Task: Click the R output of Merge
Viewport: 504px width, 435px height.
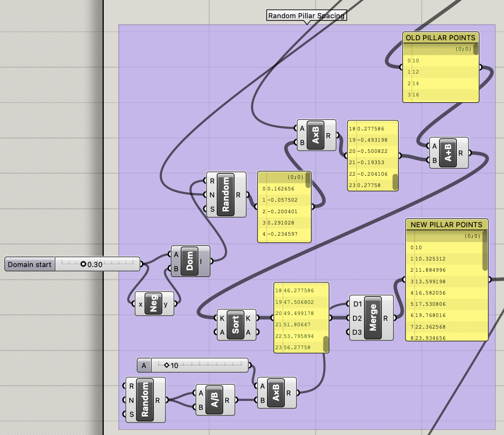Action: (x=386, y=318)
